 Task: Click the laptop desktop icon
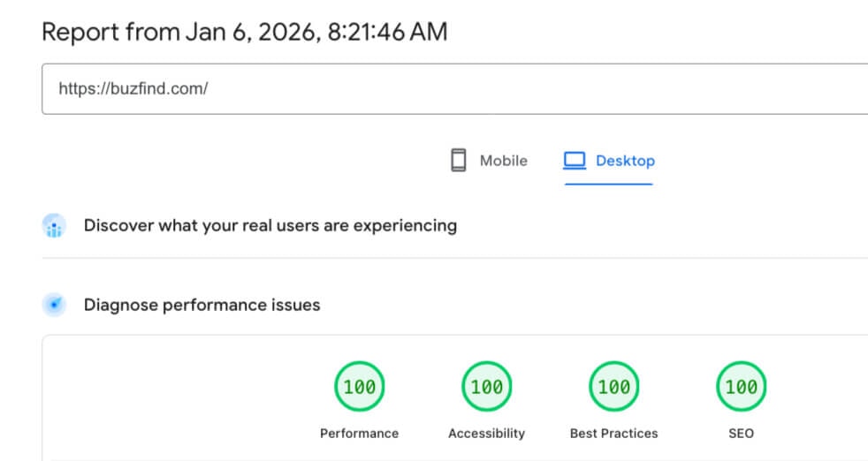coord(575,161)
